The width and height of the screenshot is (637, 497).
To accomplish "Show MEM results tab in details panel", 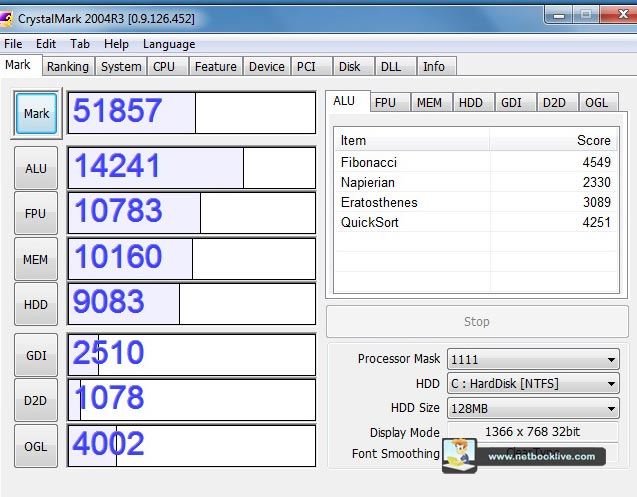I will 432,102.
